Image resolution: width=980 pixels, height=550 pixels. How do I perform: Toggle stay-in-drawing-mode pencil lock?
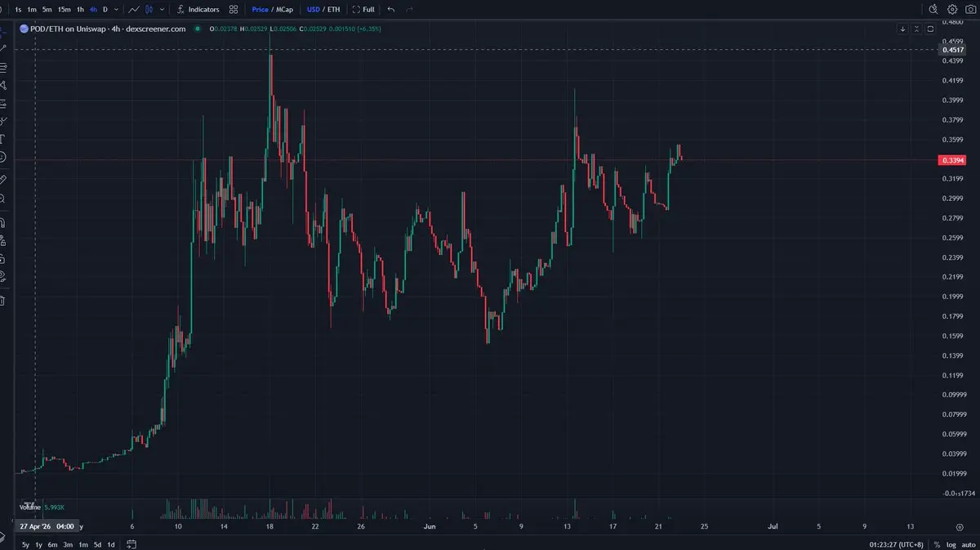coord(3,240)
